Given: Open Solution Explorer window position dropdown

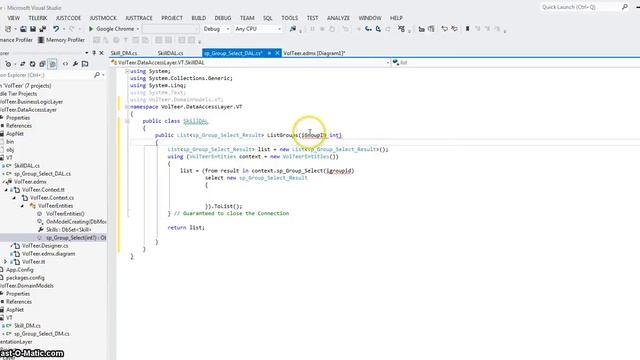Looking at the screenshot, I should pyautogui.click(x=87, y=53).
